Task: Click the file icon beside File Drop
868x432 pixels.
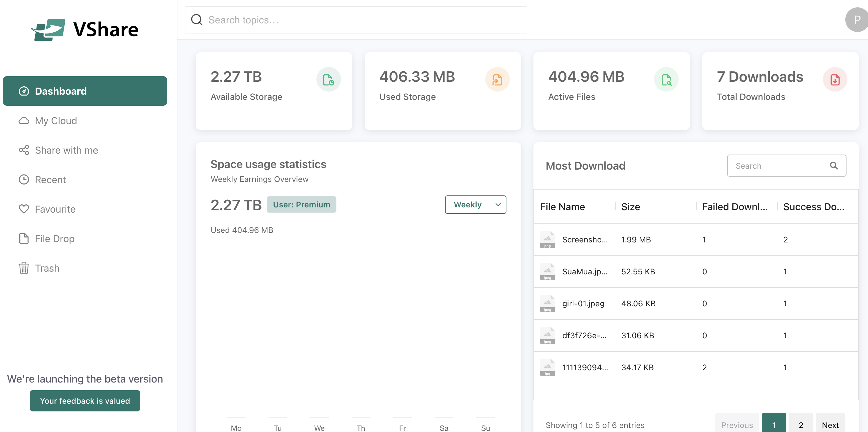Action: 24,238
